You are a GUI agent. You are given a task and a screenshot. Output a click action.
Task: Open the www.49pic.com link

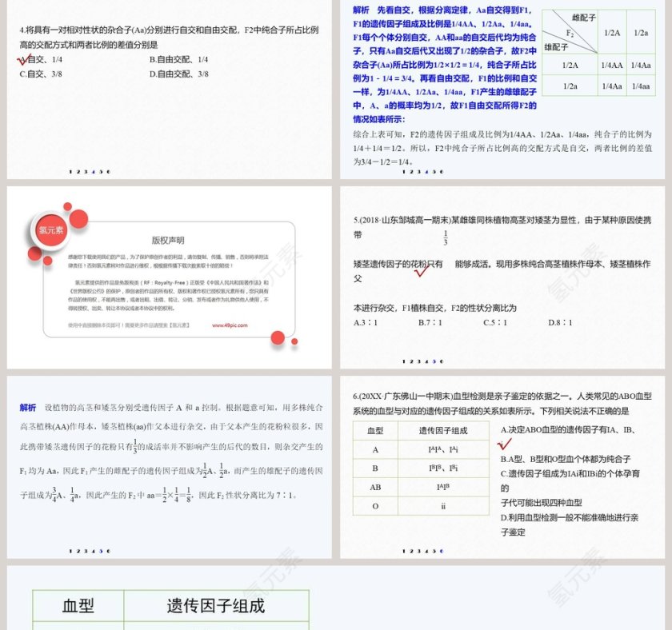[230, 325]
